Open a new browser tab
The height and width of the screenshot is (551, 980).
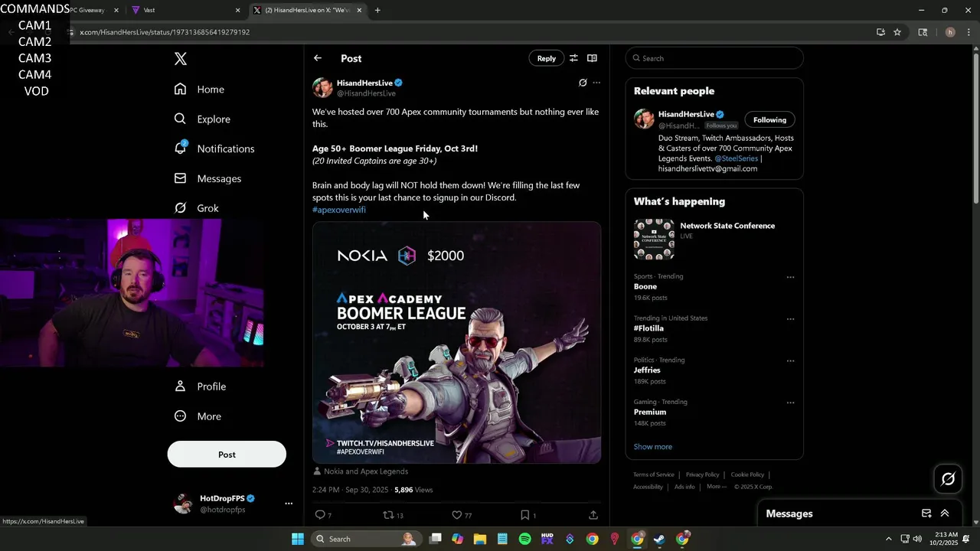(377, 10)
